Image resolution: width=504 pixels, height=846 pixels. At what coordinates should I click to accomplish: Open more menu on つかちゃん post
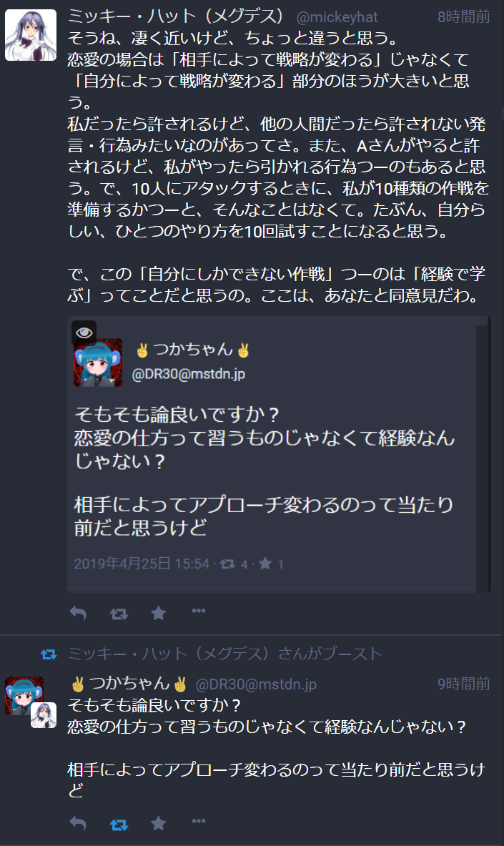(199, 821)
